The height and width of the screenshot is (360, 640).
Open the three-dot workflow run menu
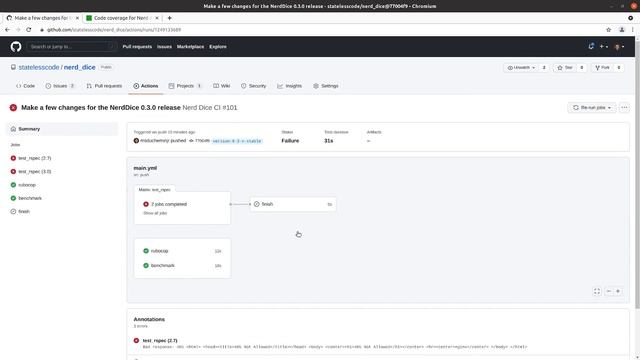click(624, 108)
